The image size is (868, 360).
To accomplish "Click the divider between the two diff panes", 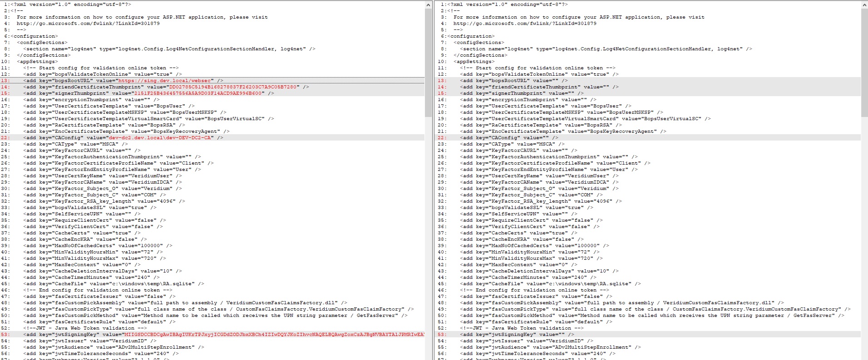I will pyautogui.click(x=433, y=181).
